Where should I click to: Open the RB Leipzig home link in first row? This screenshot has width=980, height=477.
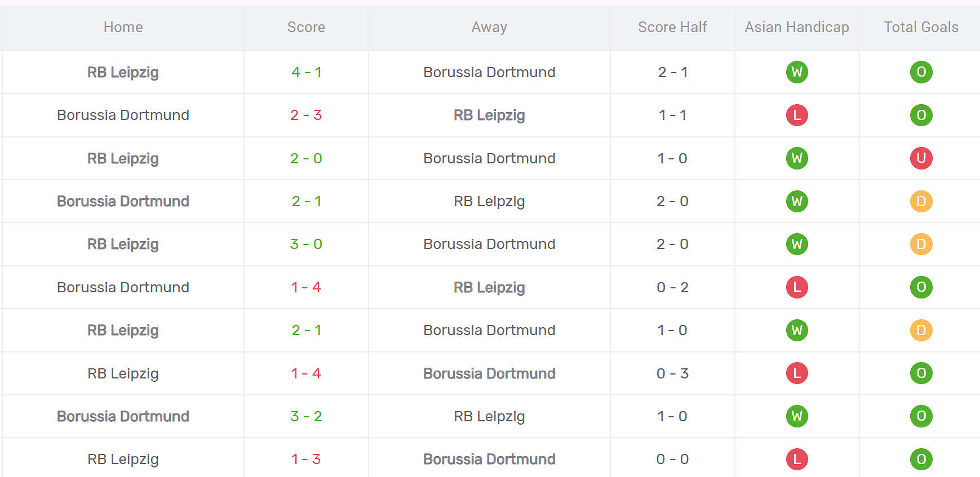coord(123,72)
